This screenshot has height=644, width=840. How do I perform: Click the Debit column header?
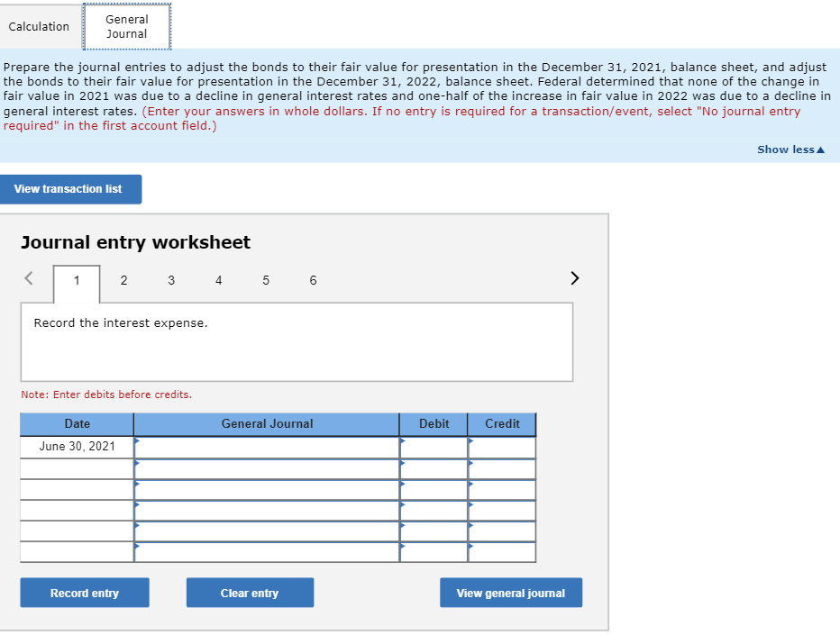[x=434, y=424]
